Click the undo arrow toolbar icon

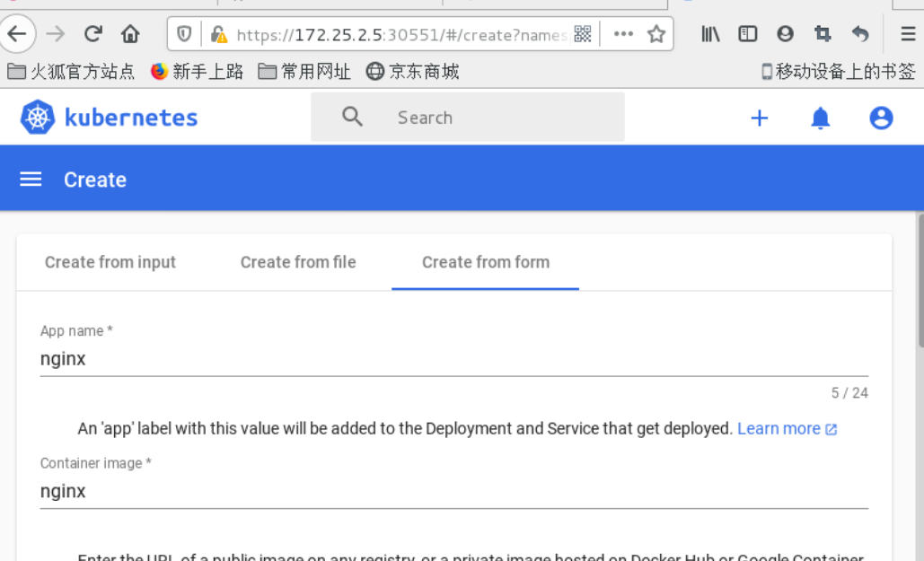coord(860,34)
